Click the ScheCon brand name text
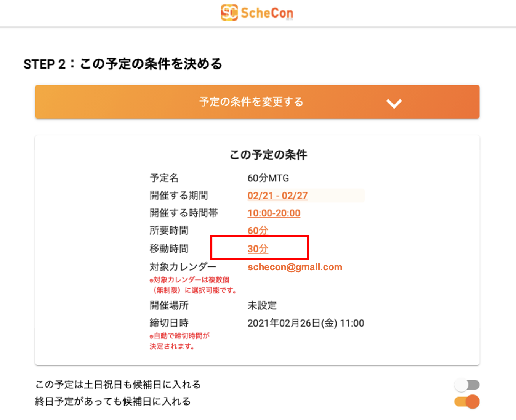Screen dimensions: 516x420 267,13
